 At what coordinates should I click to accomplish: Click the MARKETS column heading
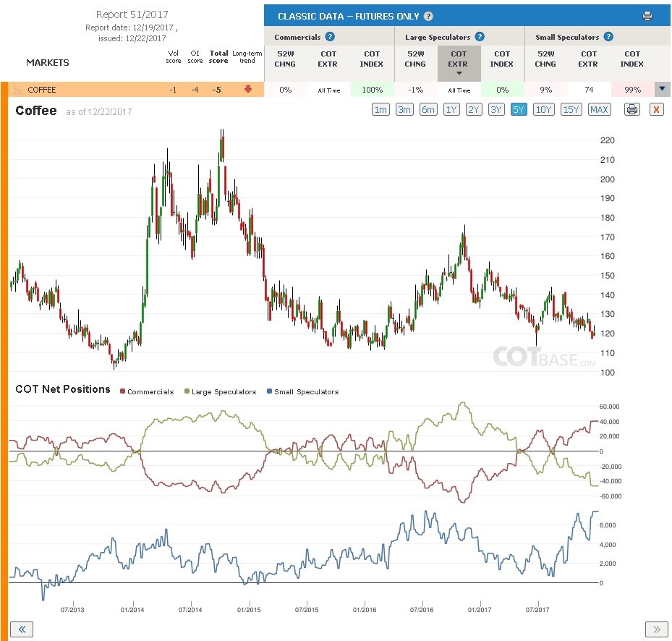(48, 63)
